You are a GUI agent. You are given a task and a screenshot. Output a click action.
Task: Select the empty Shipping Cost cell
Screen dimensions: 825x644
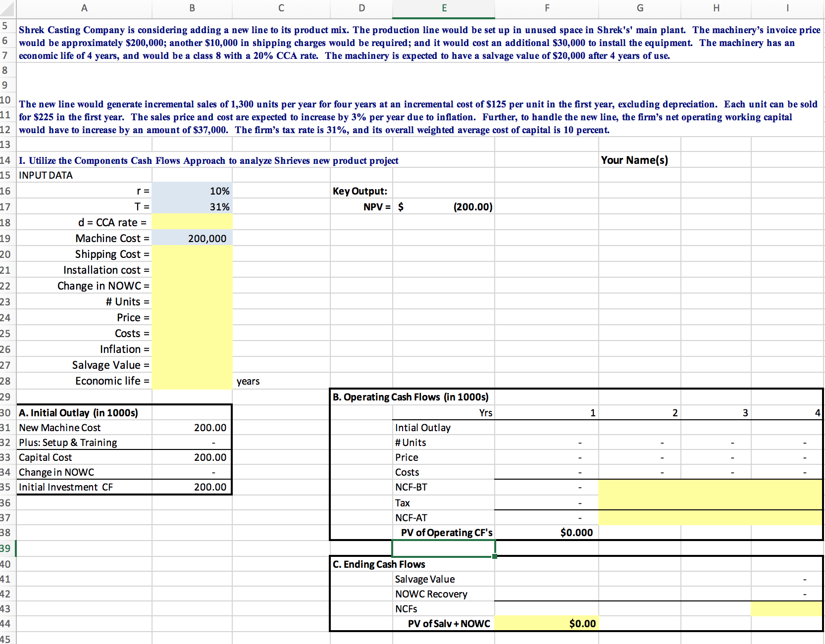[x=192, y=254]
